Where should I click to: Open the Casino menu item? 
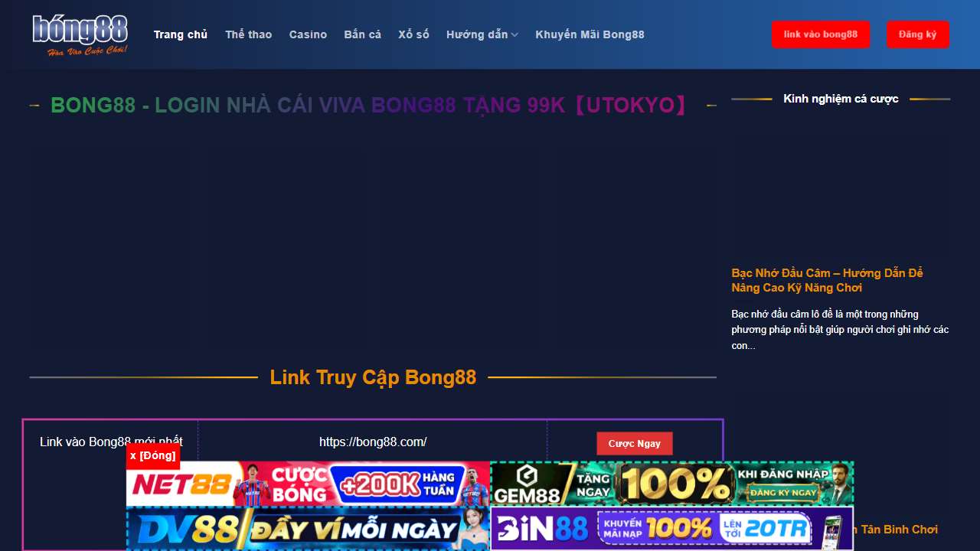[308, 34]
